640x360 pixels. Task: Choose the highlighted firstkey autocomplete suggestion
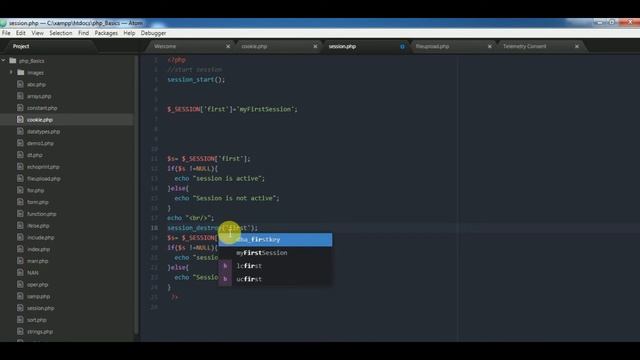point(276,240)
